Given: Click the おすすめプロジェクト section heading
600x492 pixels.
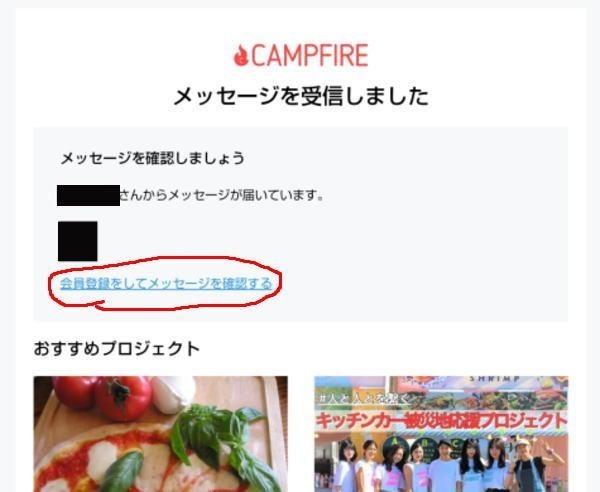Looking at the screenshot, I should pos(117,349).
